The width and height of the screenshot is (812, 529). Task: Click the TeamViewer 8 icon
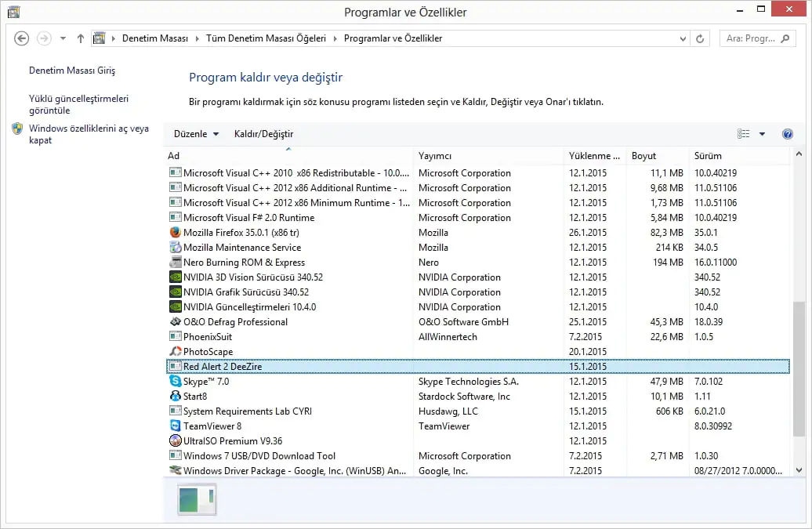click(176, 426)
